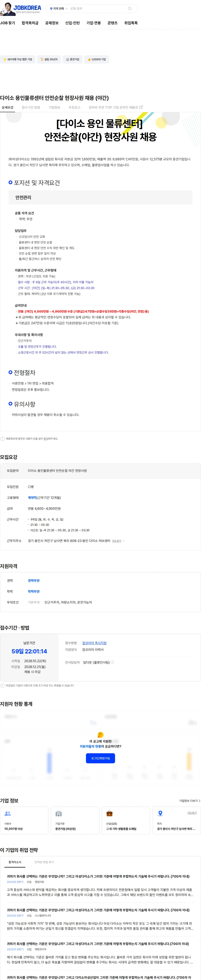Click the 잡코리아 즉시지원 link
The width and height of the screenshot is (201, 980).
click(x=94, y=643)
